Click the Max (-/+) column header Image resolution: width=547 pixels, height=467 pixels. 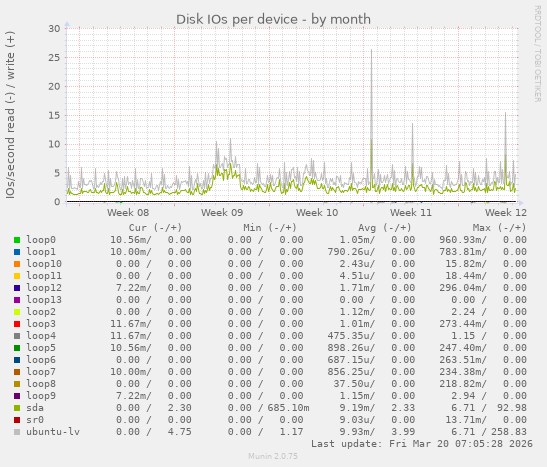(x=499, y=228)
